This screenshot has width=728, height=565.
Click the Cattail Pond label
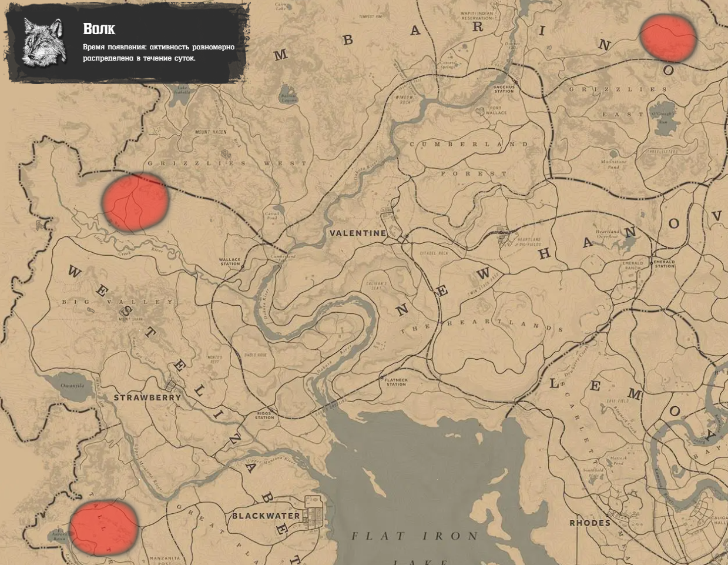tap(271, 216)
